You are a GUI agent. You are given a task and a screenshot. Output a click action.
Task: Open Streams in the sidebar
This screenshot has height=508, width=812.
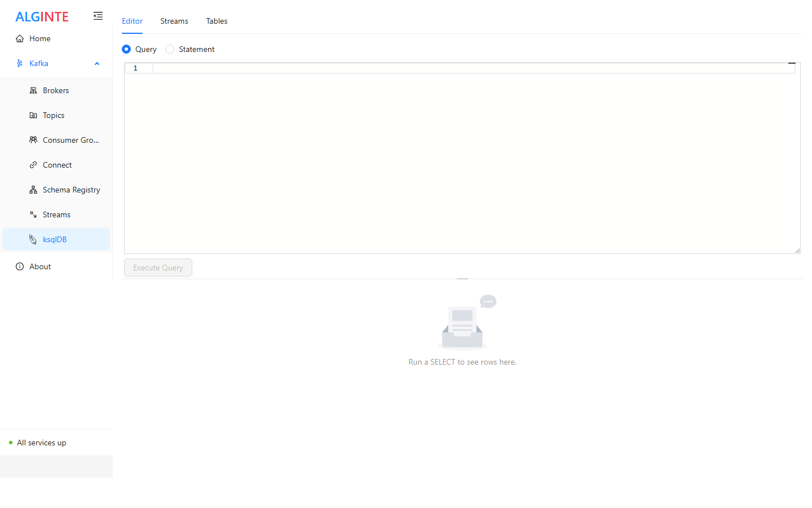click(x=56, y=214)
